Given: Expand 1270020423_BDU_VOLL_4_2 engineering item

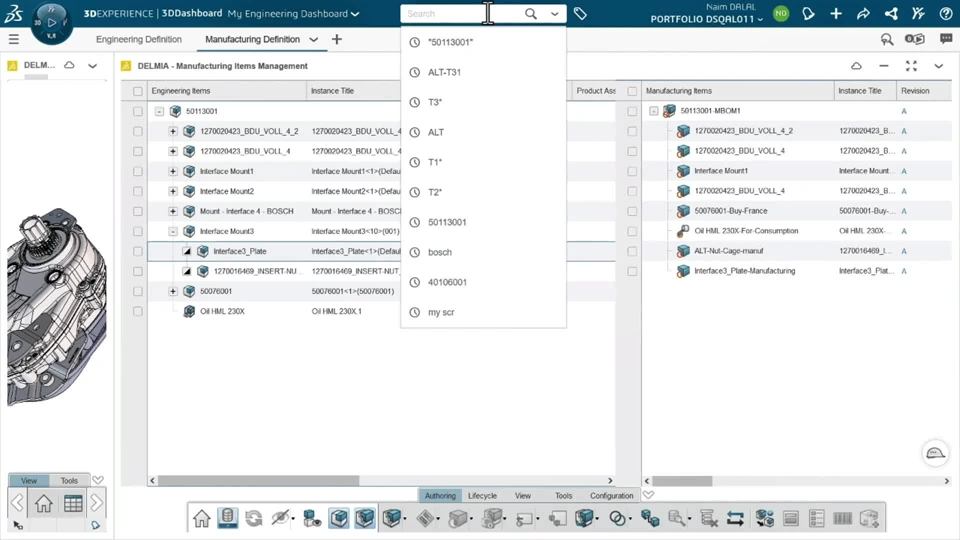Looking at the screenshot, I should click(173, 131).
